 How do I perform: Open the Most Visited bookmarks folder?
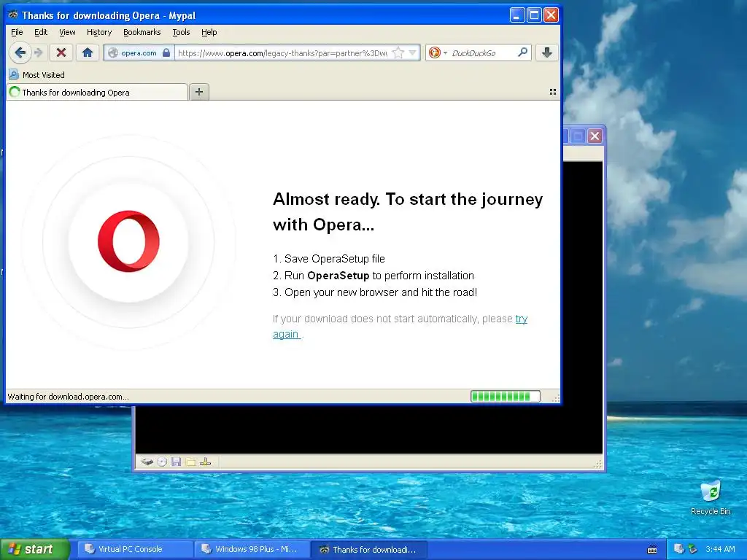tap(36, 75)
